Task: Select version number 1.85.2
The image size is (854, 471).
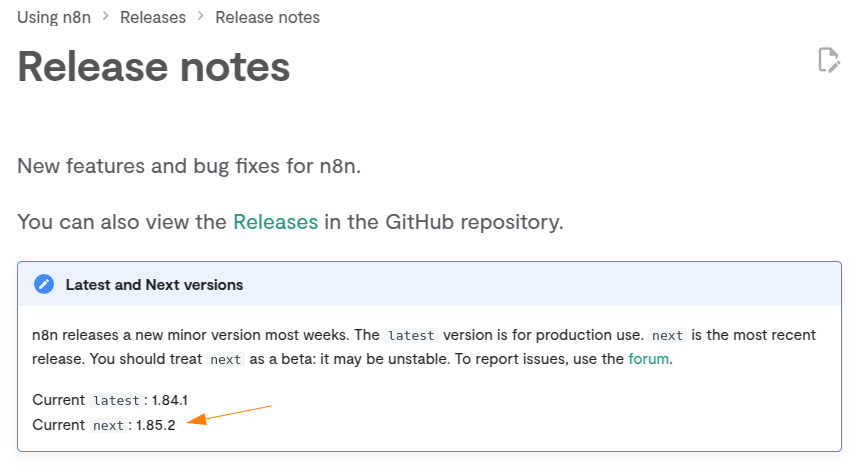Action: coord(156,425)
